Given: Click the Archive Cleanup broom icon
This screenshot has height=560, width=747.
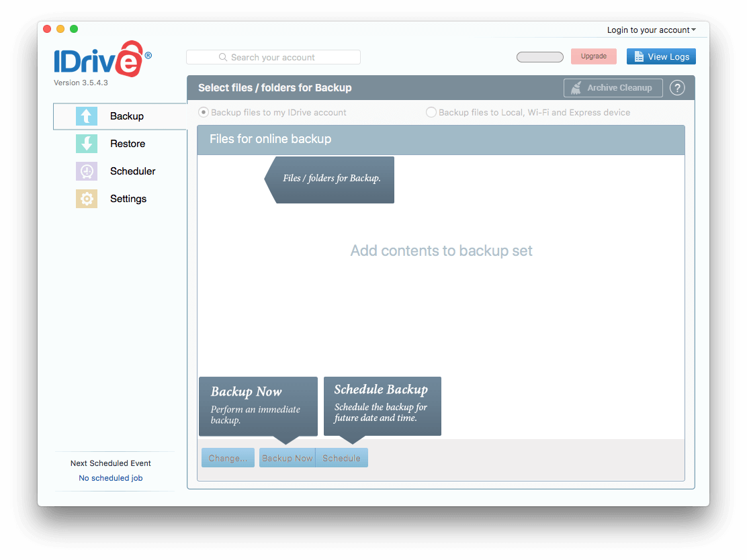Looking at the screenshot, I should [x=576, y=87].
